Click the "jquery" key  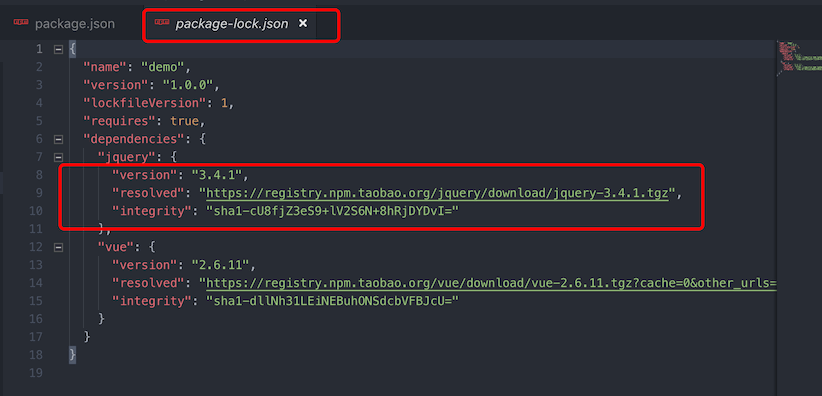[x=127, y=157]
